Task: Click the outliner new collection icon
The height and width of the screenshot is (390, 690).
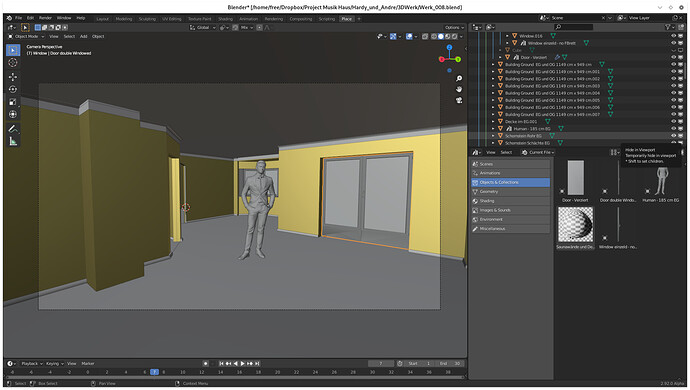Action: click(681, 27)
